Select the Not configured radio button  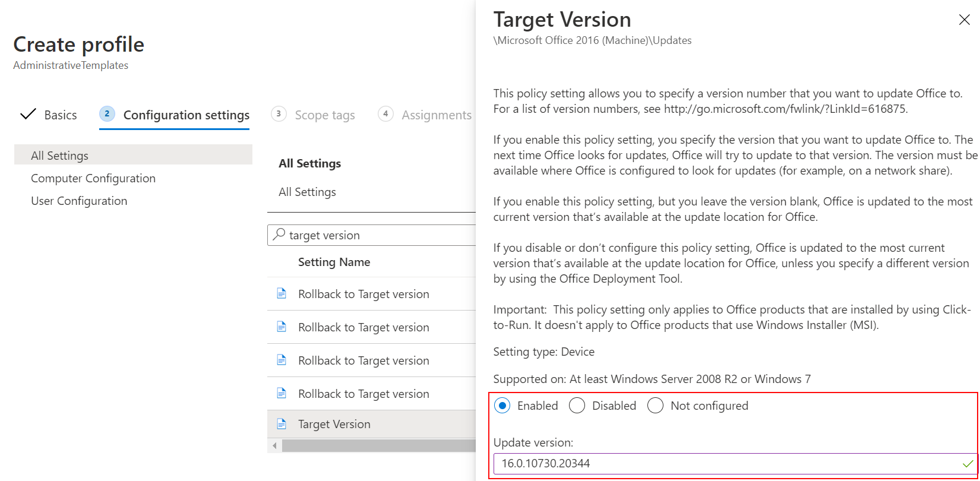pyautogui.click(x=655, y=406)
